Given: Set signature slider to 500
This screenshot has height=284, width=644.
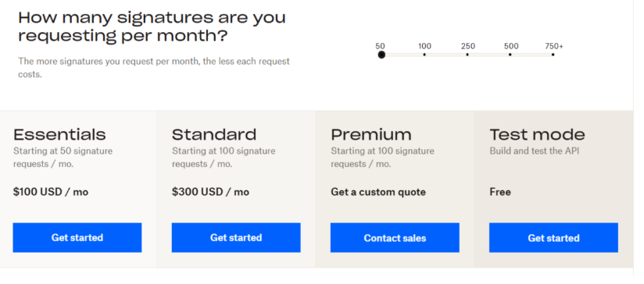Looking at the screenshot, I should pos(510,55).
